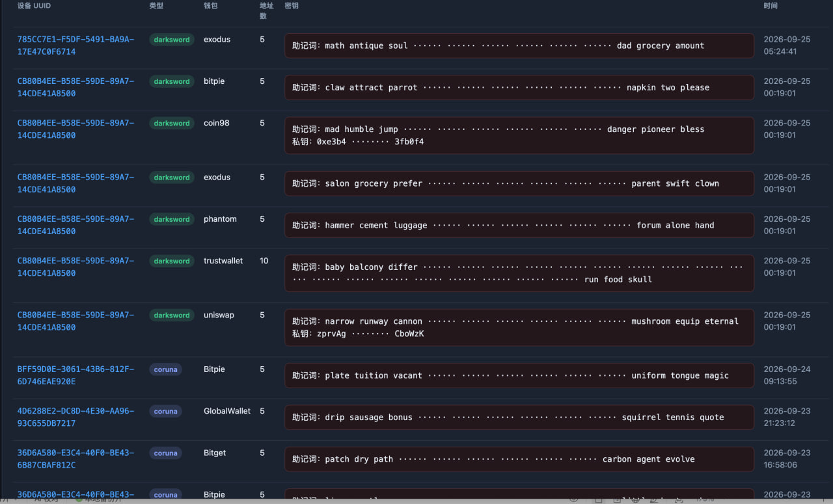833x504 pixels.
Task: Select the timestamp 2026-09-23 16:58:06
Action: [x=787, y=459]
